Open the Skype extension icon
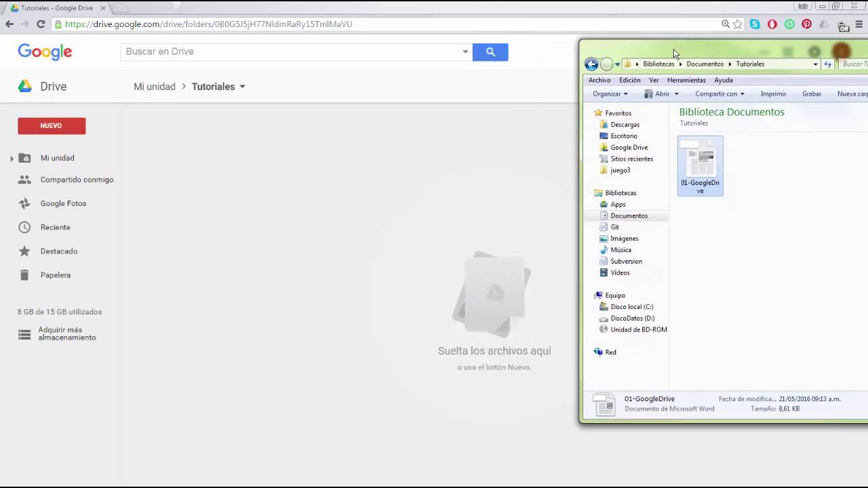 click(755, 24)
